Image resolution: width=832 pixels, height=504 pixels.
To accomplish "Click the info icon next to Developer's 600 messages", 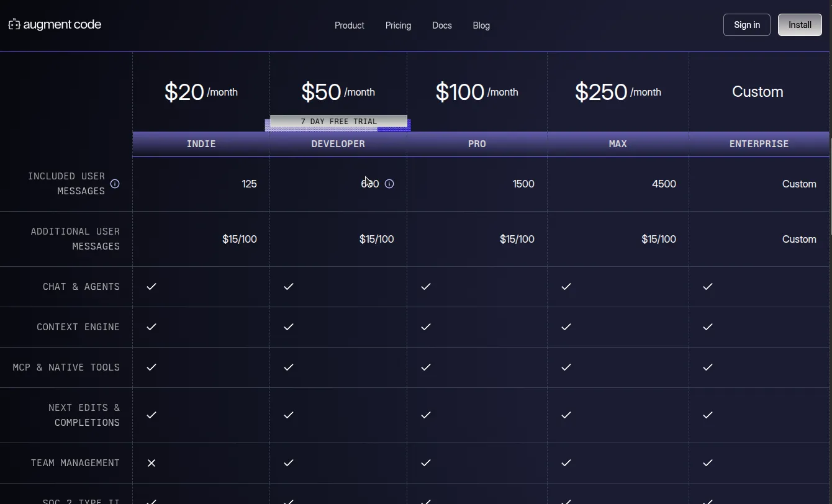I will (389, 184).
